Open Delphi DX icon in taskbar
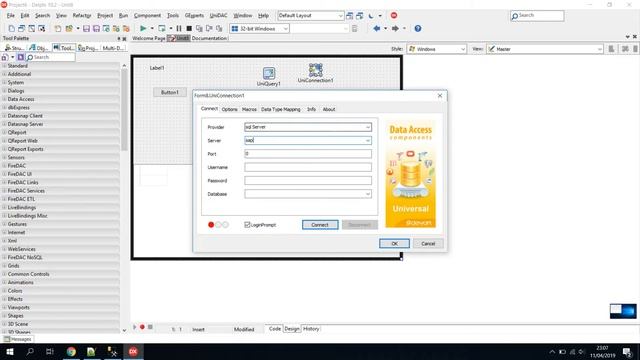This screenshot has width=640, height=360. 133,351
